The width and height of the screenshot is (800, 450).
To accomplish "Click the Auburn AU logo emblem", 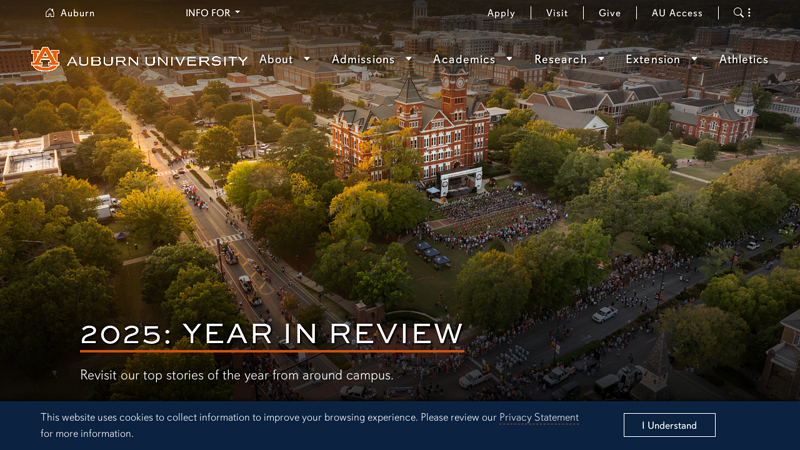I will pos(45,59).
